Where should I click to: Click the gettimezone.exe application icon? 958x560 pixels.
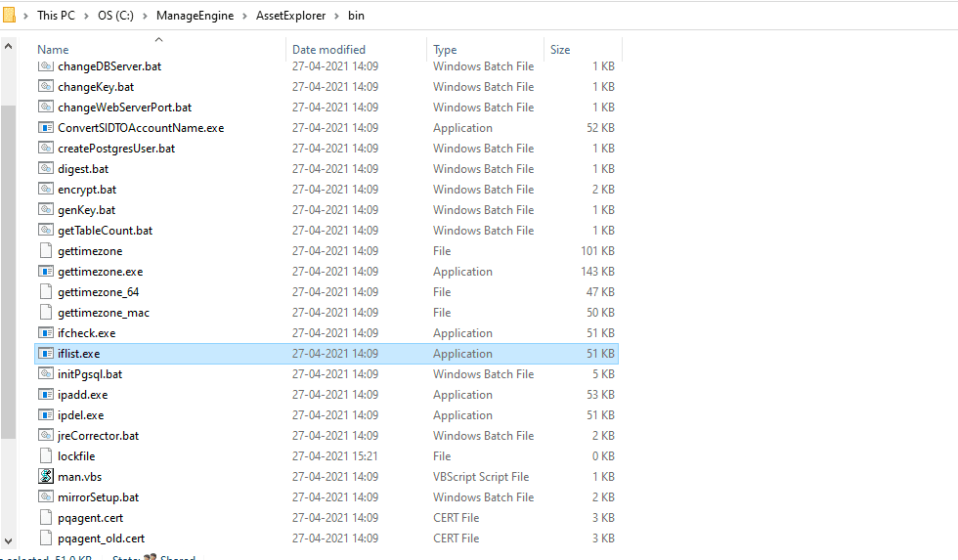point(46,271)
